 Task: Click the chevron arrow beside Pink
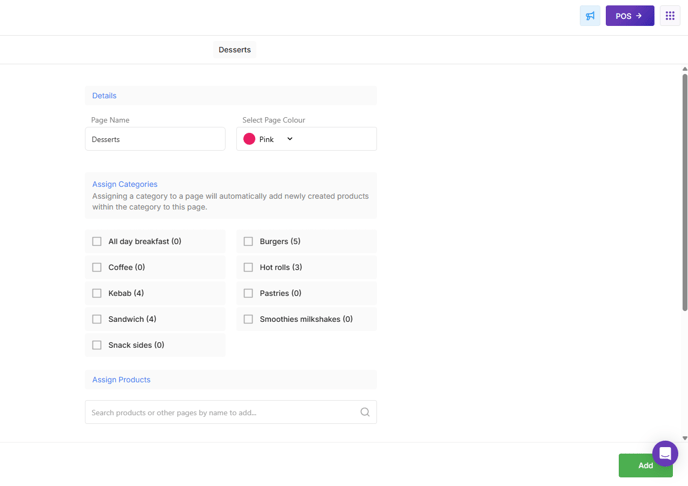pos(290,139)
